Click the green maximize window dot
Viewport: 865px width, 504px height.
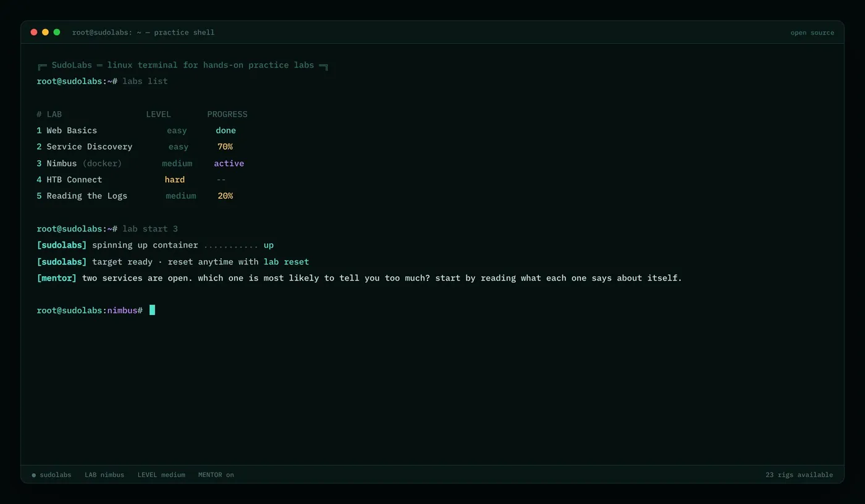click(x=57, y=32)
